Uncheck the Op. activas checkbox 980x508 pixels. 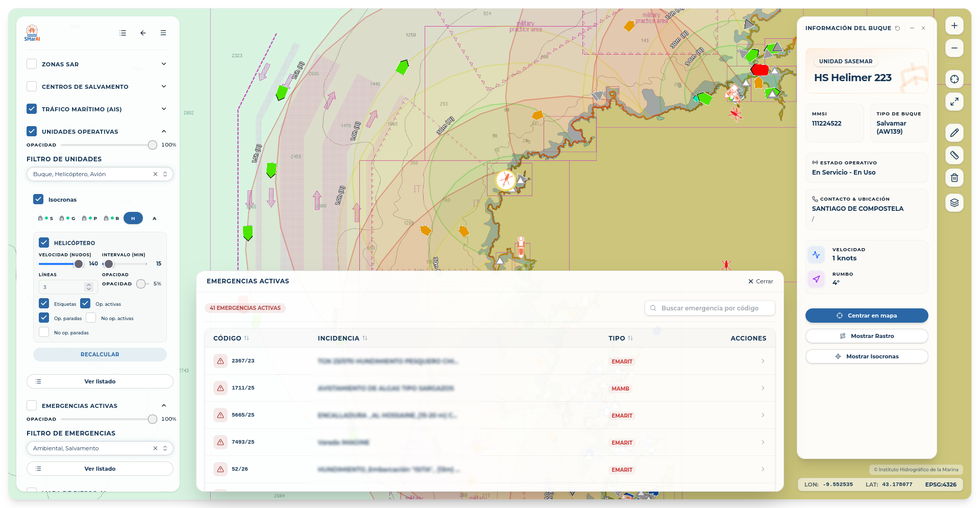(x=85, y=303)
